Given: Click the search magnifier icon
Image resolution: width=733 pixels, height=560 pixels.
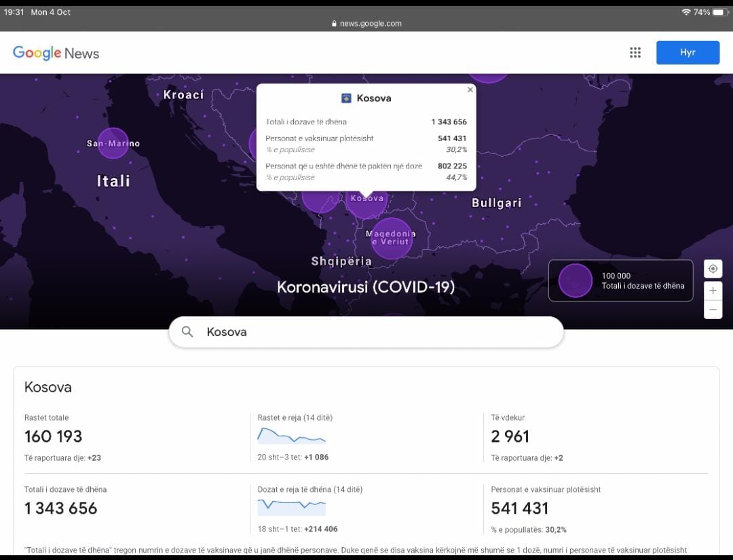Looking at the screenshot, I should pyautogui.click(x=188, y=332).
